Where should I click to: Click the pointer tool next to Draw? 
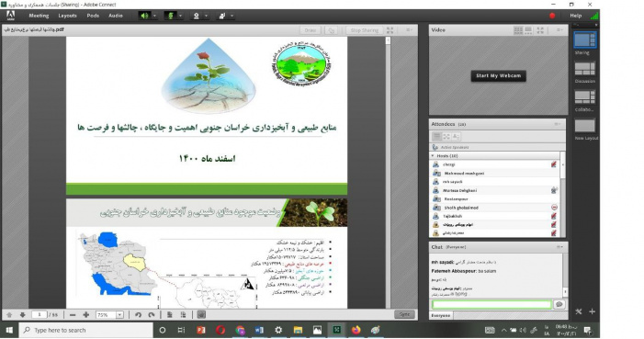pyautogui.click(x=331, y=30)
